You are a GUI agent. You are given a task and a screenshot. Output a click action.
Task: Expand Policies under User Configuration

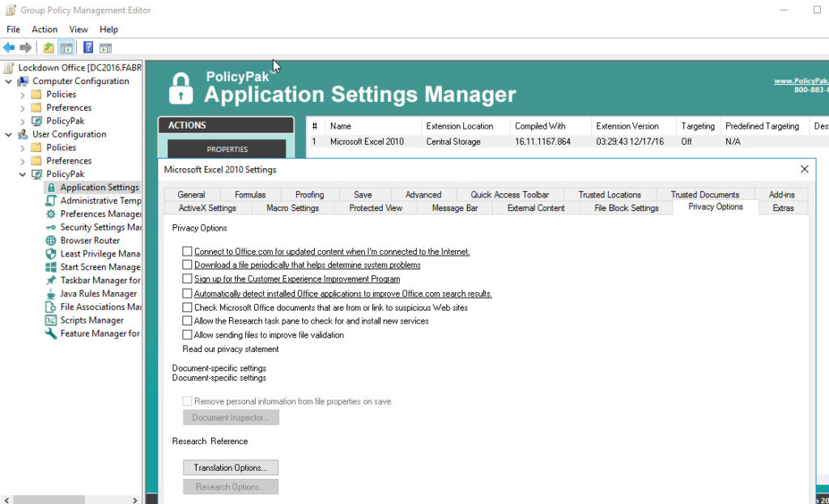point(22,148)
